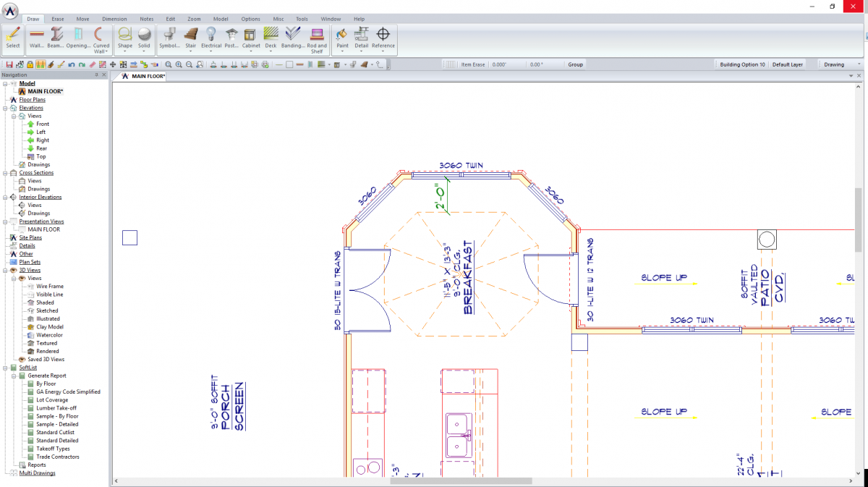Switch to the Erase ribbon tab
The image size is (868, 487).
pyautogui.click(x=57, y=19)
